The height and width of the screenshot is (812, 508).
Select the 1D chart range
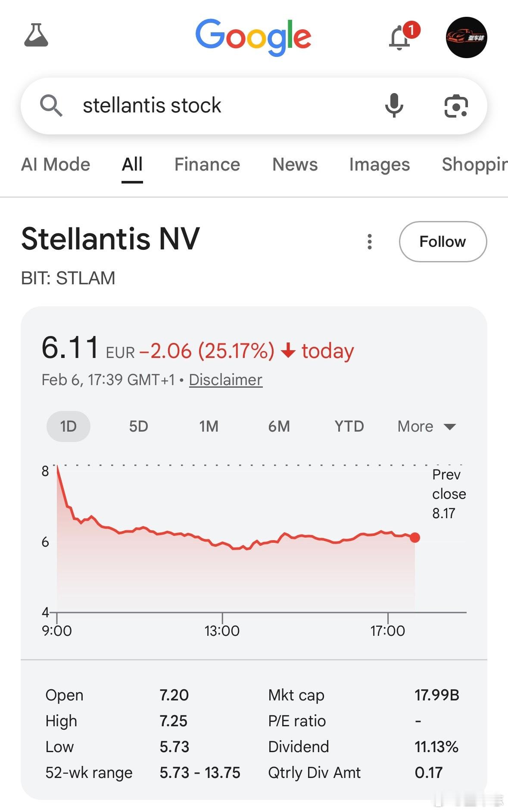68,426
